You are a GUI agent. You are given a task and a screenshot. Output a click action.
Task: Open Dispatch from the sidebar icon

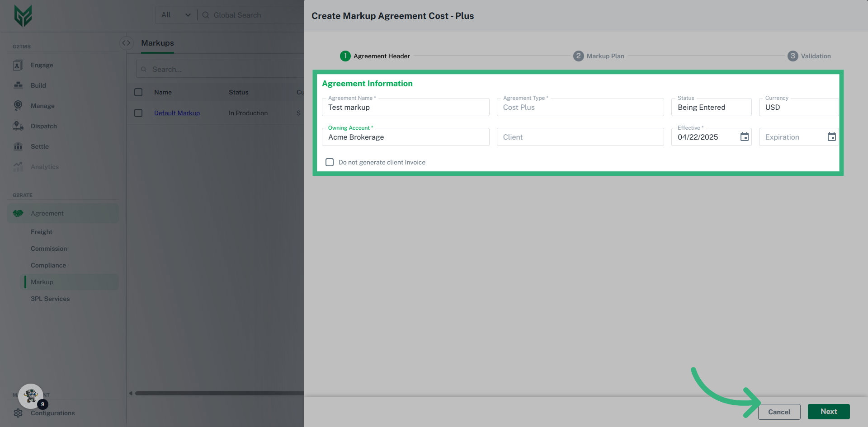pyautogui.click(x=18, y=126)
